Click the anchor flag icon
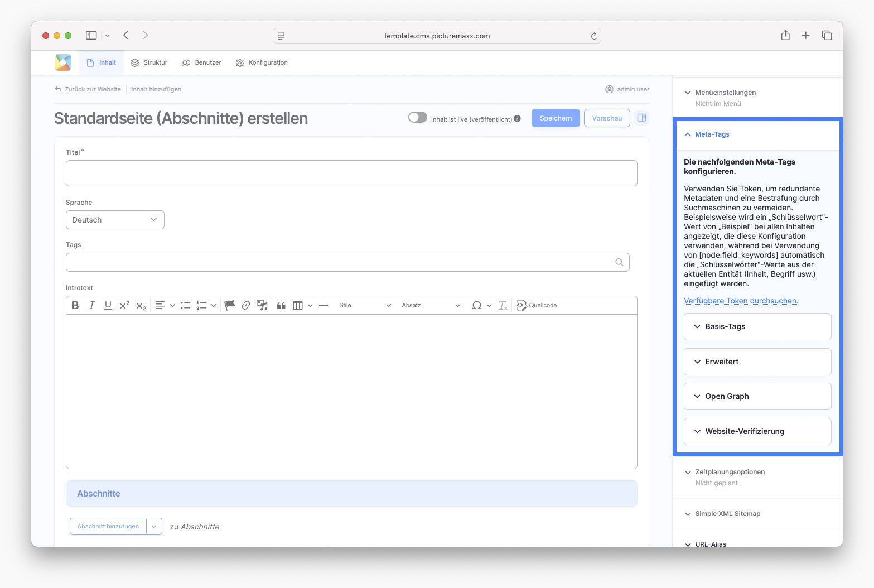Screen dimensions: 874x588 [229, 305]
